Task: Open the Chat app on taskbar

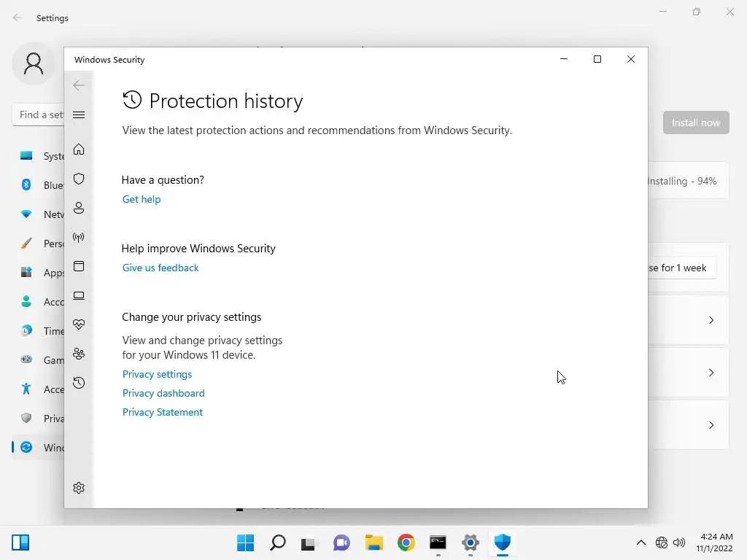Action: coord(341,542)
